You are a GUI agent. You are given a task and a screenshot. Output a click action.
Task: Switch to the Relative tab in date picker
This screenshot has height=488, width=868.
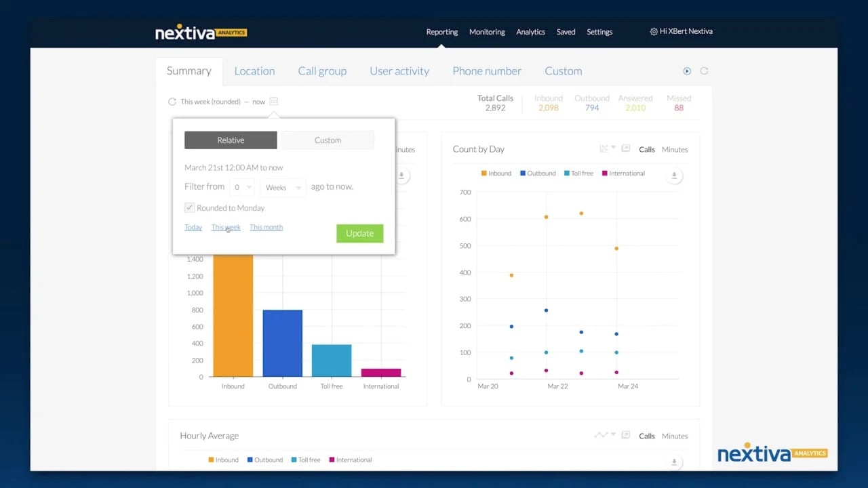point(231,140)
